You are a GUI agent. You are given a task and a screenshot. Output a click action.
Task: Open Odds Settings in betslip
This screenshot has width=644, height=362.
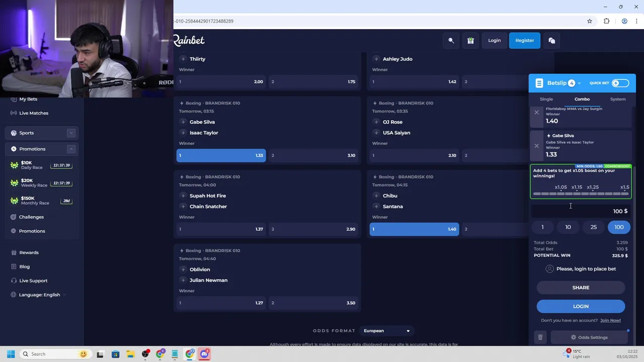(589, 337)
